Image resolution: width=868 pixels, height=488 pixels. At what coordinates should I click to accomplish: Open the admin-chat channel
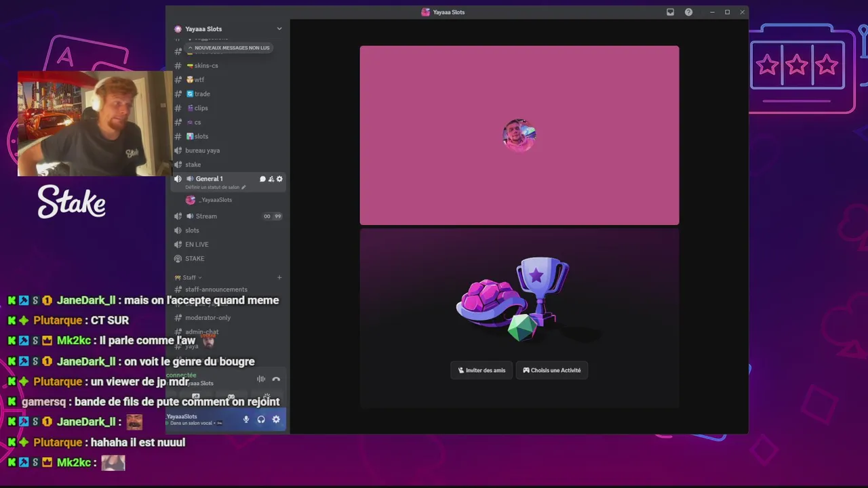coord(201,332)
